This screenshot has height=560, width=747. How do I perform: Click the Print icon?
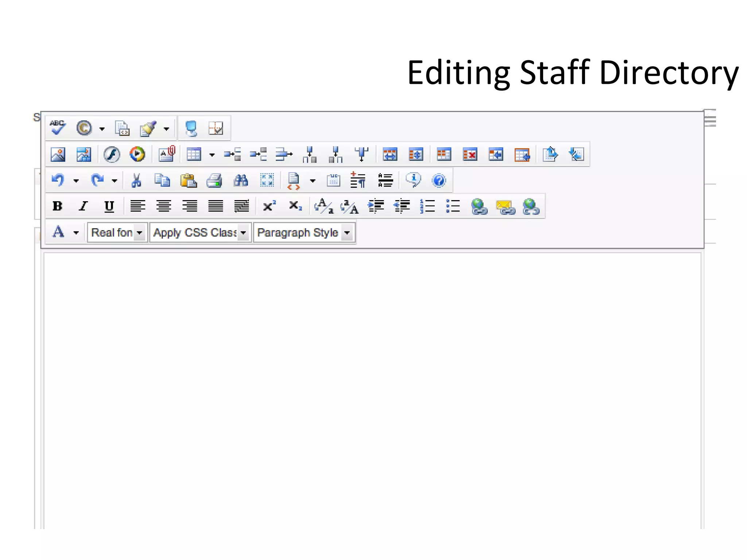pyautogui.click(x=214, y=180)
